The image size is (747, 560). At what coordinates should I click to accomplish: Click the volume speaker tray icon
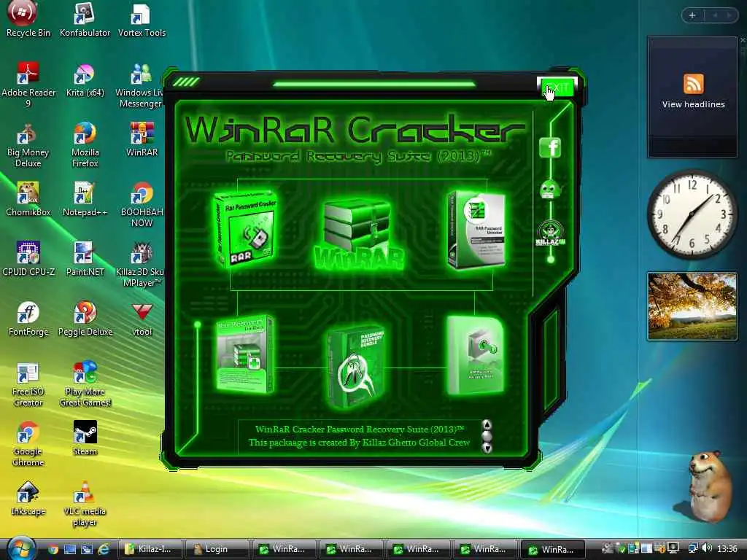707,548
